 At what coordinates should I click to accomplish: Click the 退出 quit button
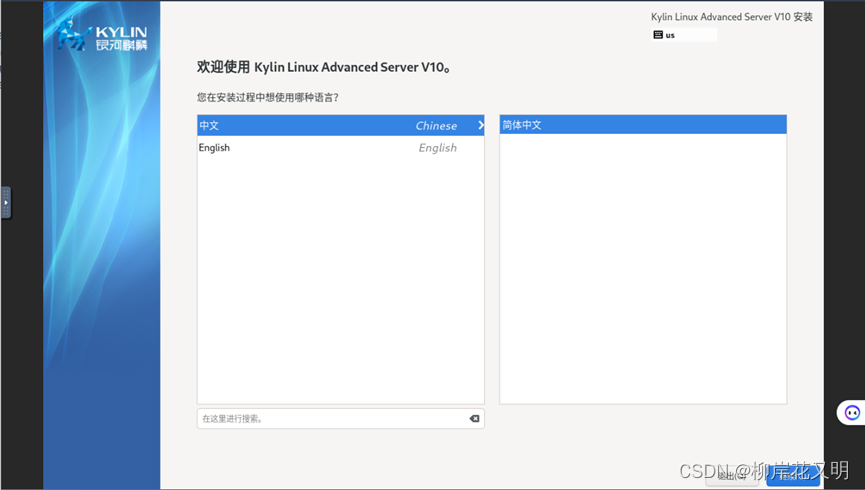tap(732, 476)
